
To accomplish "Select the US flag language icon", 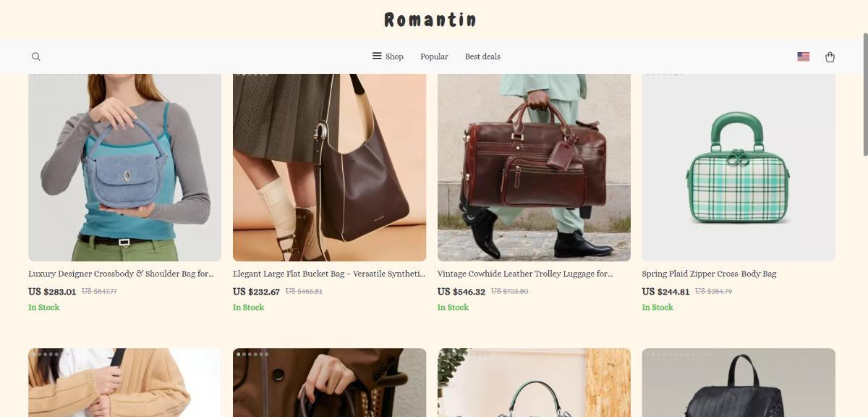I will tap(803, 56).
